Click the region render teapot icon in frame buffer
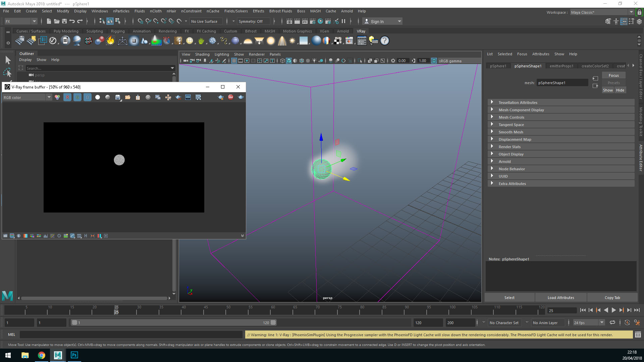 tap(178, 97)
